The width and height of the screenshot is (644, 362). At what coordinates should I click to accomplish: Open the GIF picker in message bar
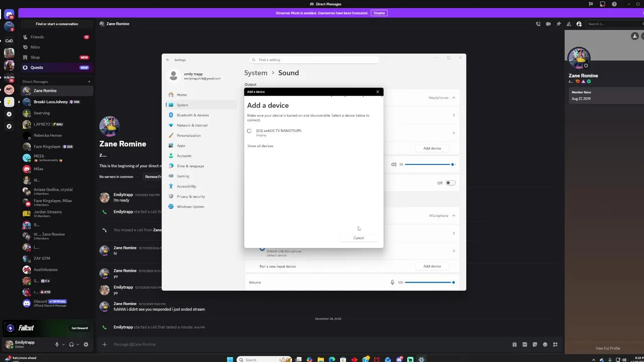pos(525,344)
